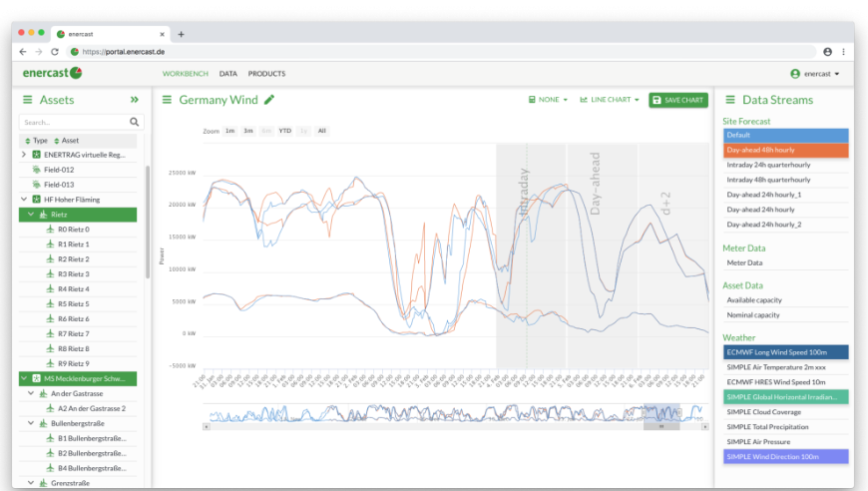The width and height of the screenshot is (868, 491).
Task: Select the 3m zoom range
Action: coord(248,131)
